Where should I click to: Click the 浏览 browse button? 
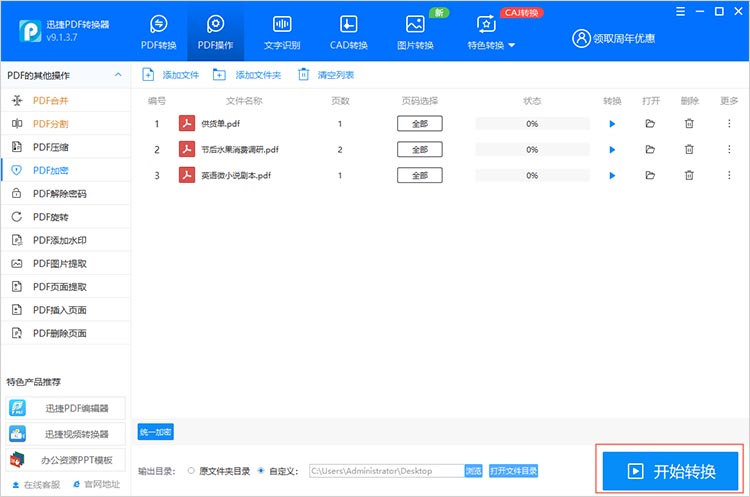point(474,471)
